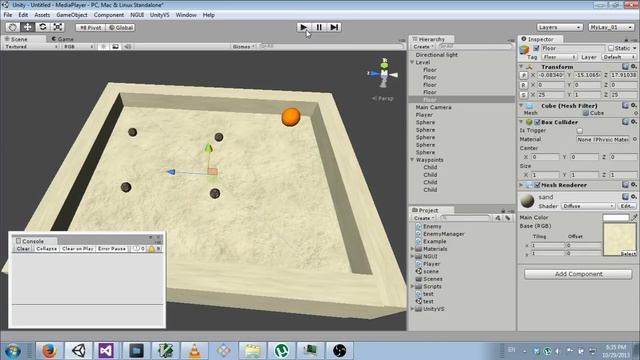Image resolution: width=640 pixels, height=360 pixels.
Task: Open Visual Studio from the taskbar
Action: pos(106,351)
